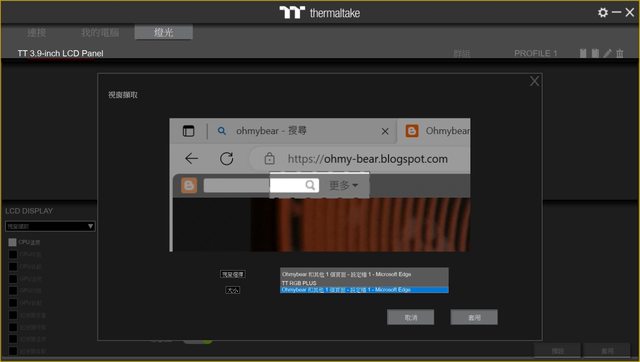The width and height of the screenshot is (640, 362).
Task: Close the 視窗擷取 dialog with its X
Action: 534,81
